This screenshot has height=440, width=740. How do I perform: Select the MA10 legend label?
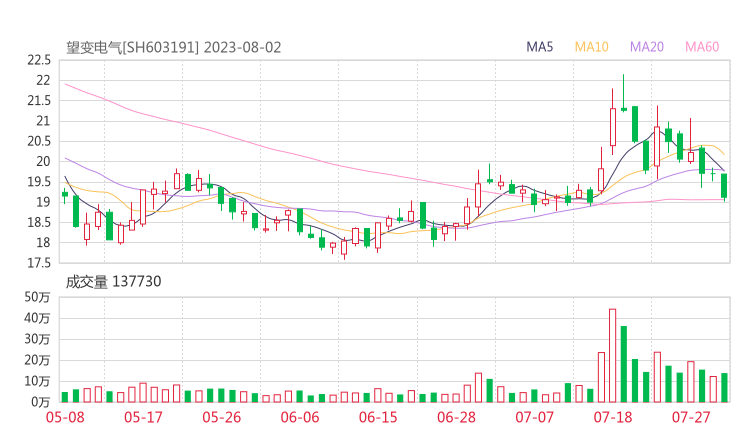[x=591, y=47]
